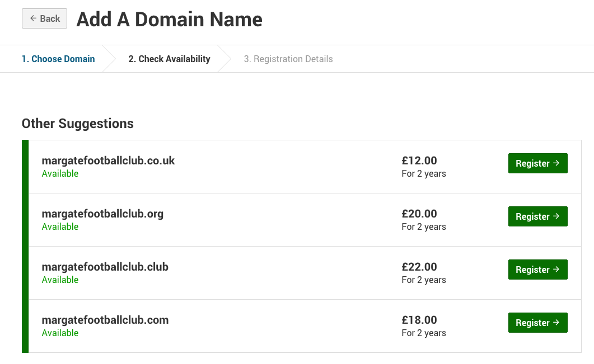Click the left arrow icon in Back button
The width and height of the screenshot is (594, 364).
(x=34, y=18)
